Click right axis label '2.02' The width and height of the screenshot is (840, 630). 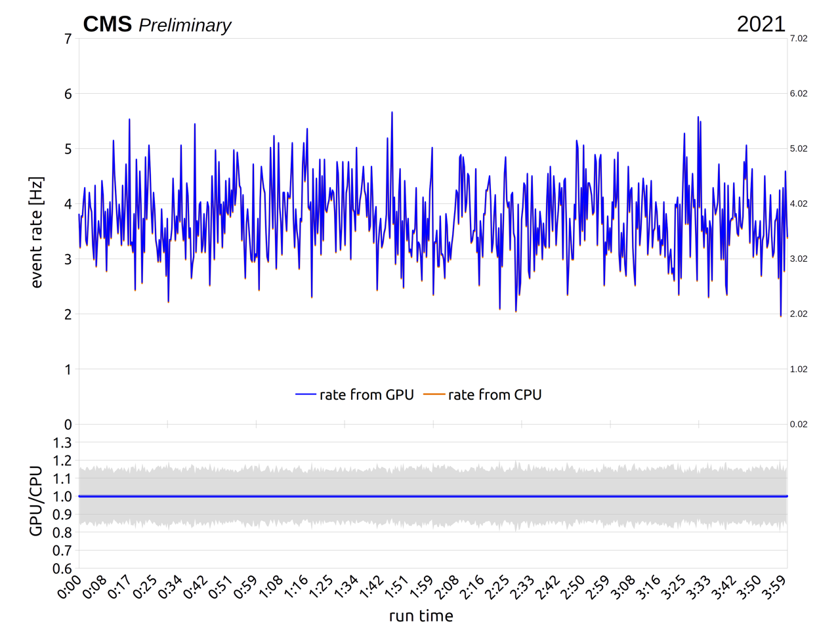click(x=799, y=314)
